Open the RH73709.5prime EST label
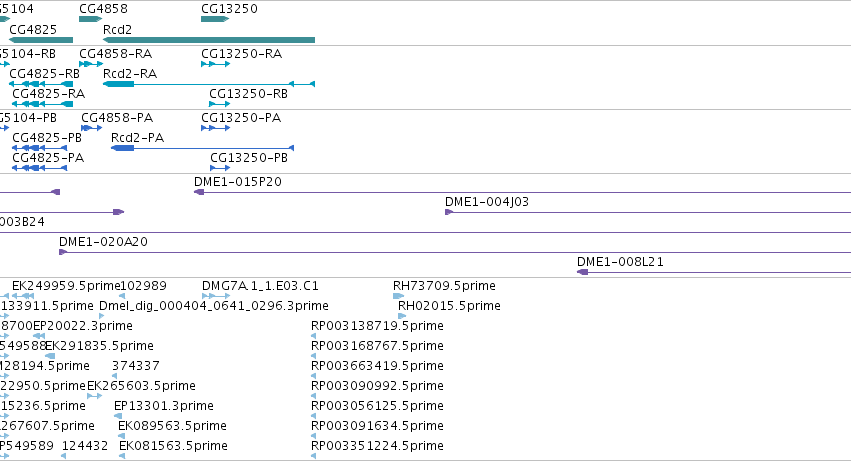Screen dimensions: 851x461 (x=444, y=286)
